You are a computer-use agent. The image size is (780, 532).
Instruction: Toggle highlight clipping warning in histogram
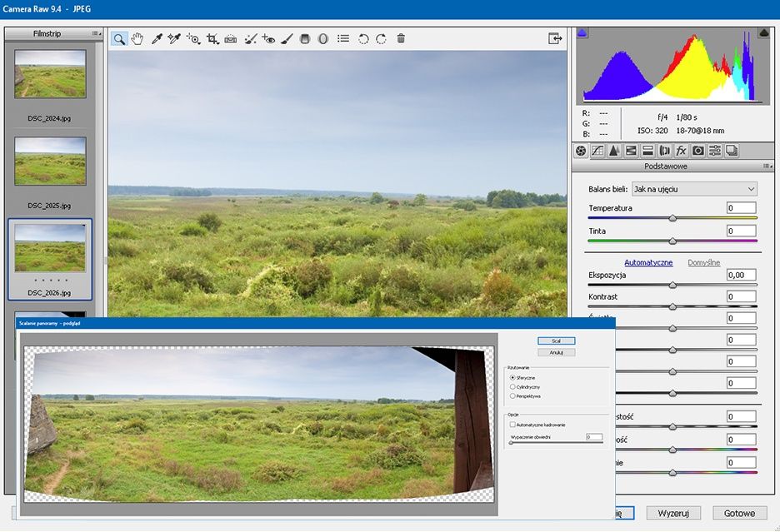coord(763,32)
